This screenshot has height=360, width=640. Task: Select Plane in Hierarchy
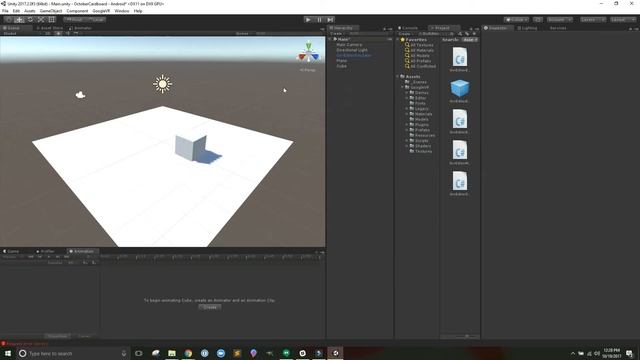click(342, 60)
